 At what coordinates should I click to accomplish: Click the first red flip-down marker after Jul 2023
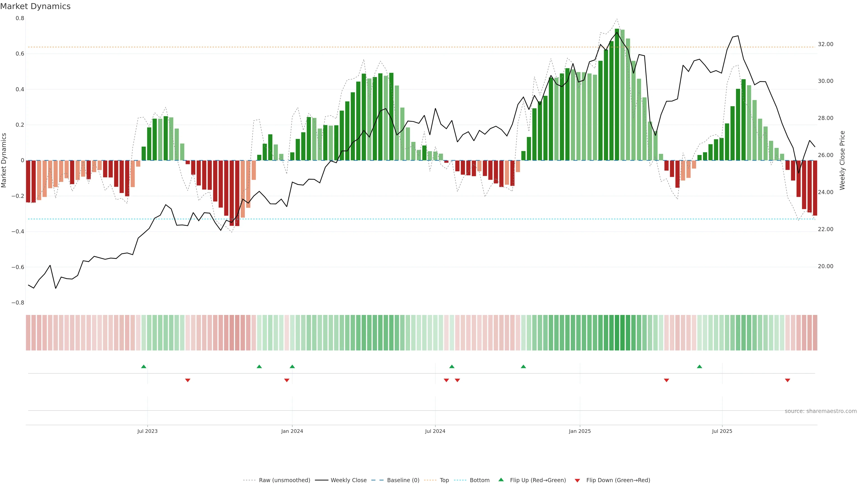tap(188, 380)
